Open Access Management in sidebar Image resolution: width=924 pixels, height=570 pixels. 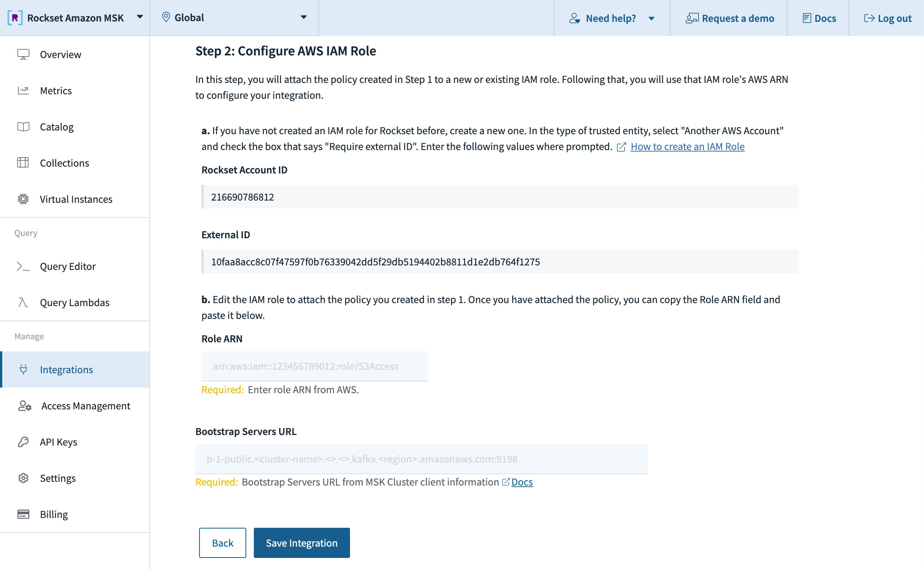pyautogui.click(x=86, y=406)
